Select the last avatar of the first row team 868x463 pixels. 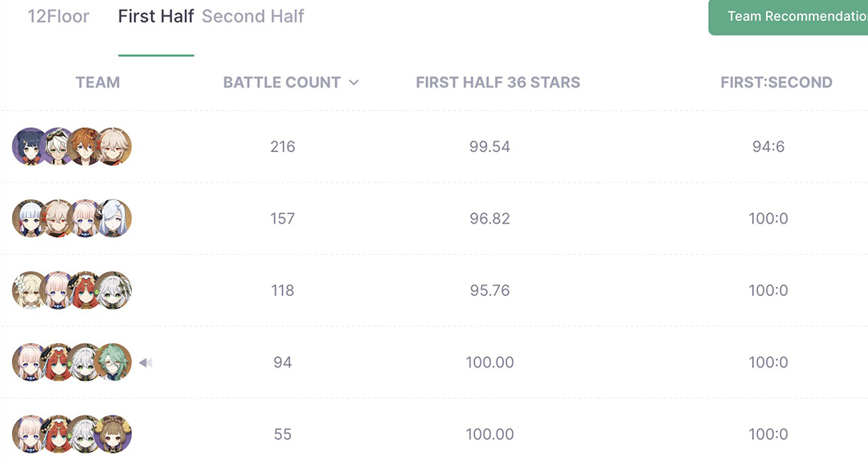tap(113, 147)
